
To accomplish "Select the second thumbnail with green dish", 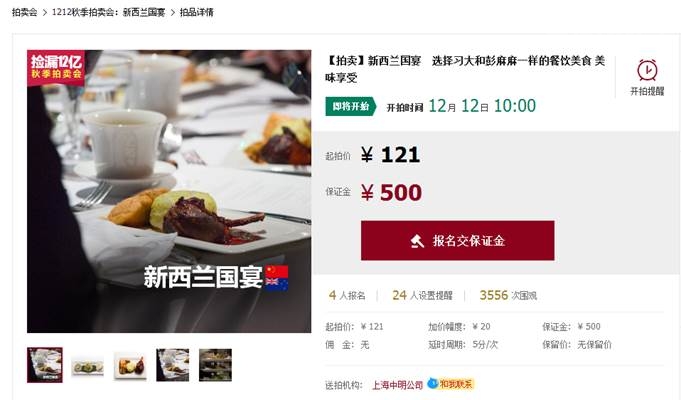I will [87, 366].
